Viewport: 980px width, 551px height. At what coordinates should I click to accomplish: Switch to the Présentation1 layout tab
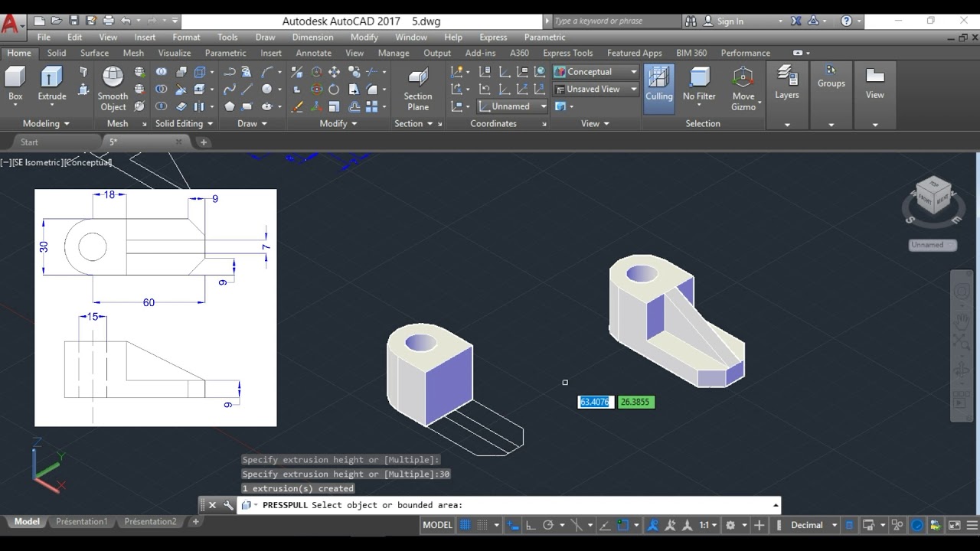[81, 522]
